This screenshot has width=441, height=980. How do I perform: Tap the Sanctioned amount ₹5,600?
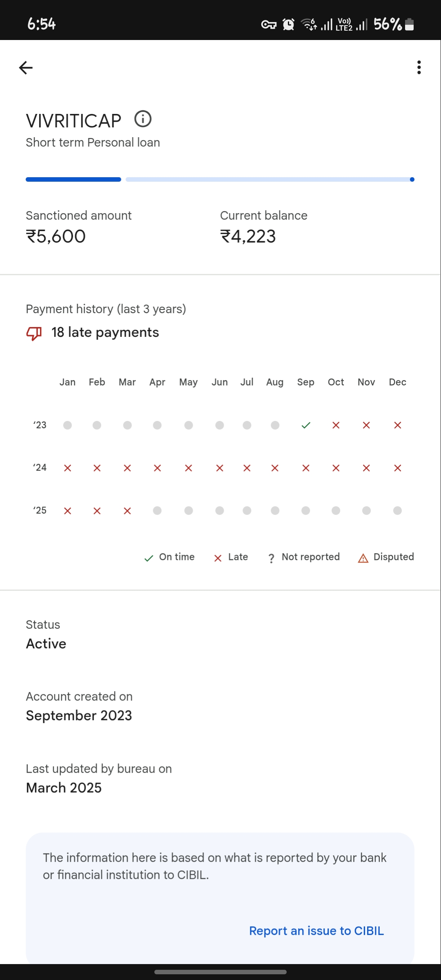tap(56, 236)
